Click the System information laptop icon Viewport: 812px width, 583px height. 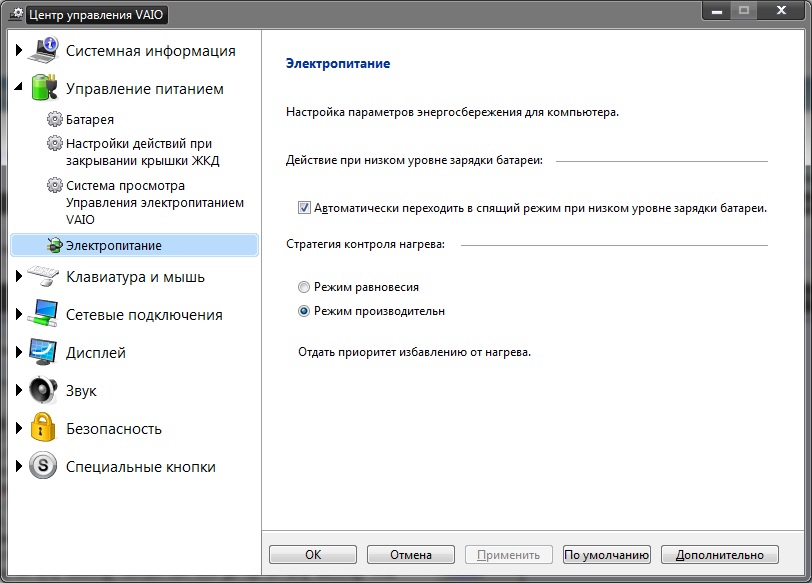(44, 50)
